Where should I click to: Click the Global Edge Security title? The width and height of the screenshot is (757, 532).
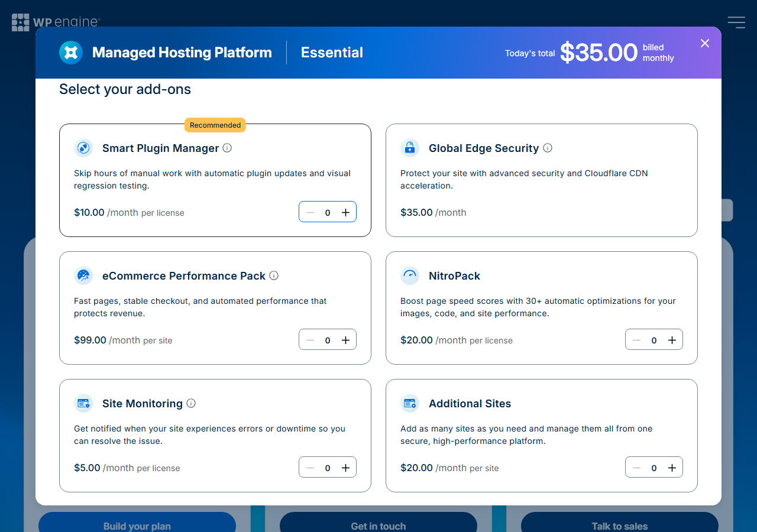click(x=484, y=148)
